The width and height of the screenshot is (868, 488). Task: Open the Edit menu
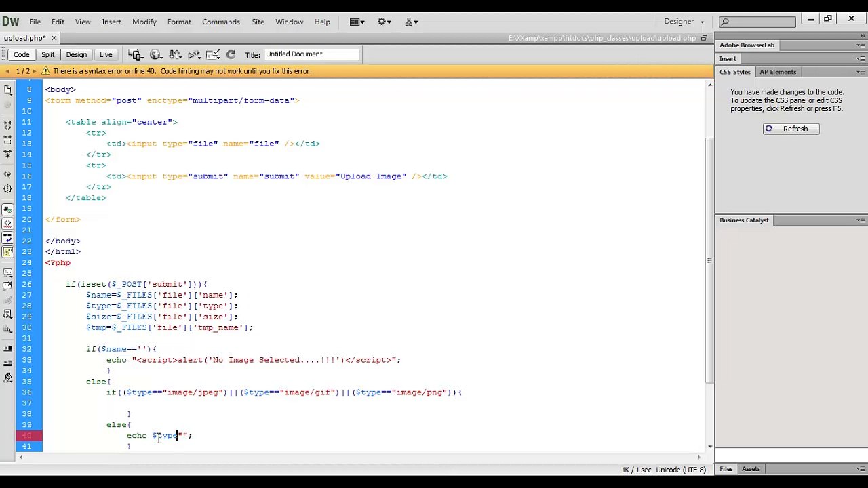coord(58,22)
